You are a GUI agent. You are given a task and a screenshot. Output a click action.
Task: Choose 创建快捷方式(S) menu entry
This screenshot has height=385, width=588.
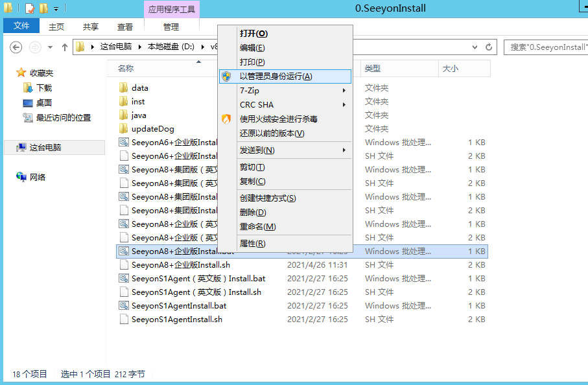(x=285, y=198)
